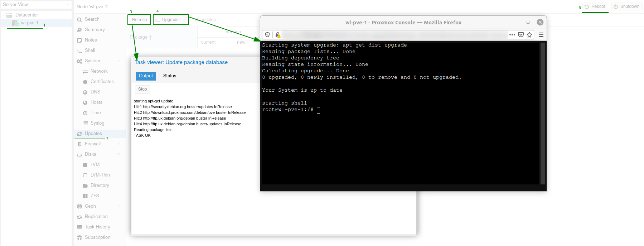Image resolution: width=644 pixels, height=246 pixels.
Task: Expand the Ceph submenu arrow
Action: coord(119,206)
